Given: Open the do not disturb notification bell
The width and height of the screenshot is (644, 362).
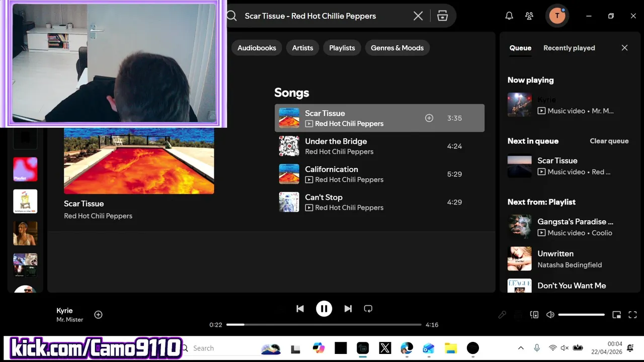Looking at the screenshot, I should click(x=630, y=348).
